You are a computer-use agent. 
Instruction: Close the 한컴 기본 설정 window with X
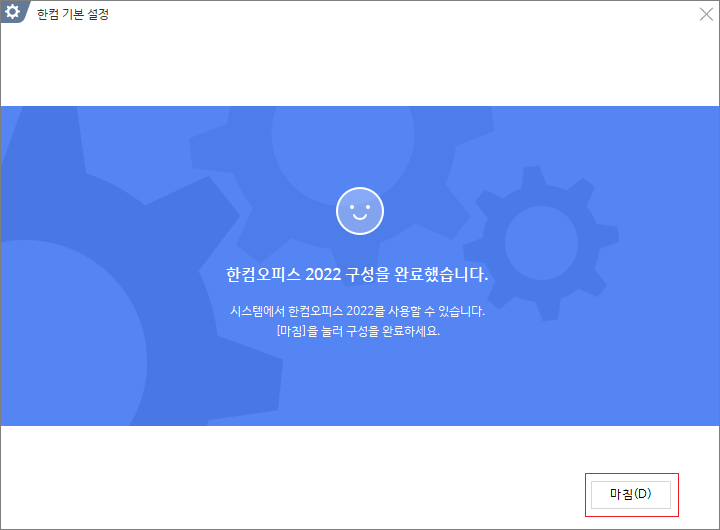pos(706,14)
